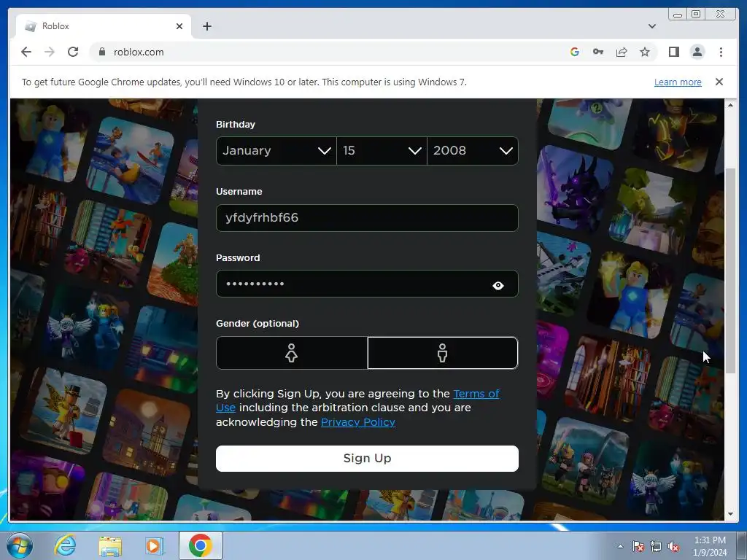Viewport: 747px width, 560px height.
Task: Open the birthday year dropdown showing 2008
Action: [x=473, y=150]
